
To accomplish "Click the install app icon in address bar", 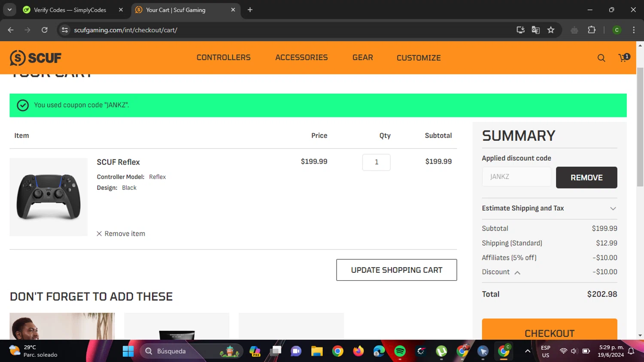I will pyautogui.click(x=520, y=30).
